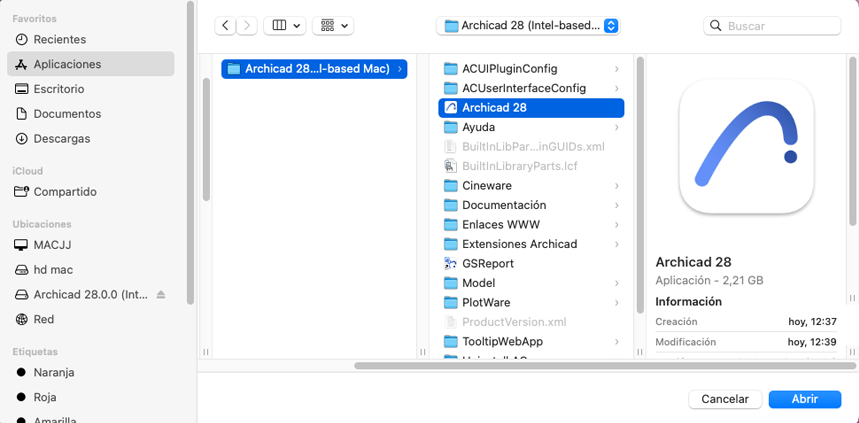
Task: Click the Aplicaciones icon in sidebar
Action: tap(21, 64)
